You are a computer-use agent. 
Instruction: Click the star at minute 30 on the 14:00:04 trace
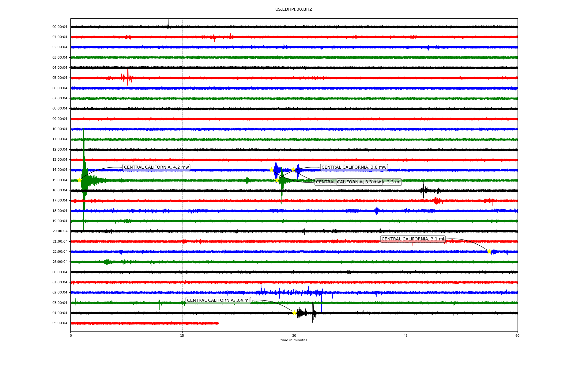[x=293, y=169]
